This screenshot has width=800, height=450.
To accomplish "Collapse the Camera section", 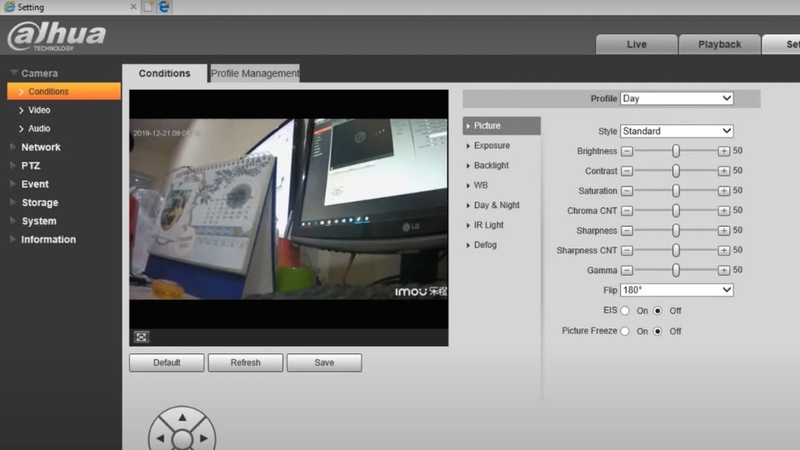I will [x=14, y=73].
